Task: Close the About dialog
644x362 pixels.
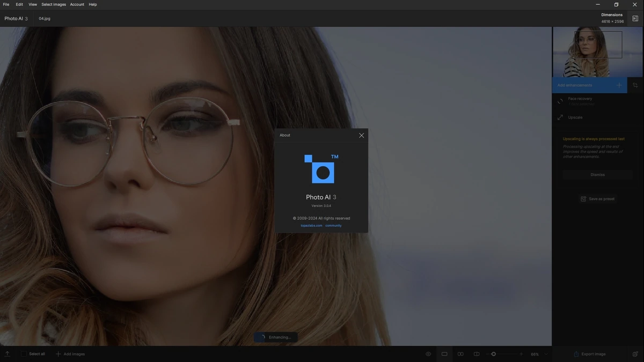Action: (x=361, y=135)
